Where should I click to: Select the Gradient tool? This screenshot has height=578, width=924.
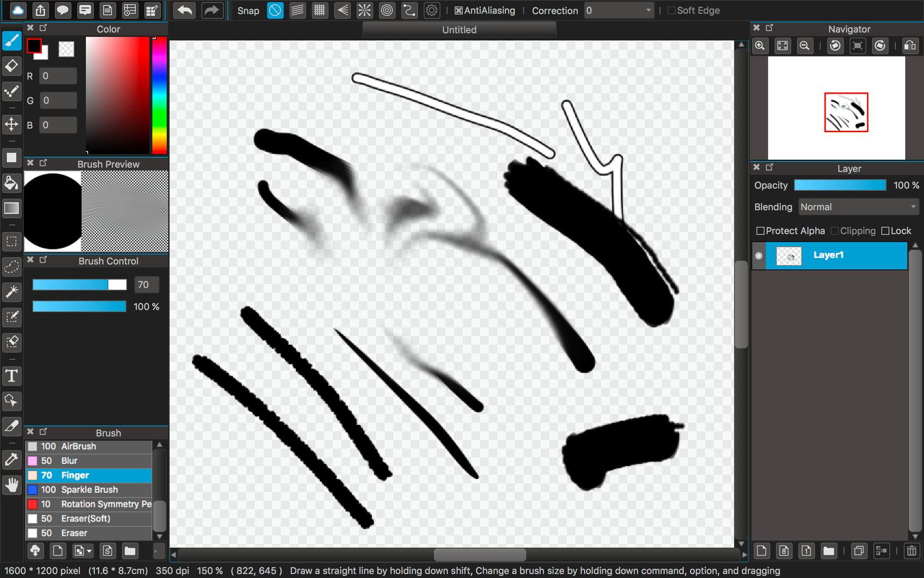pos(11,208)
